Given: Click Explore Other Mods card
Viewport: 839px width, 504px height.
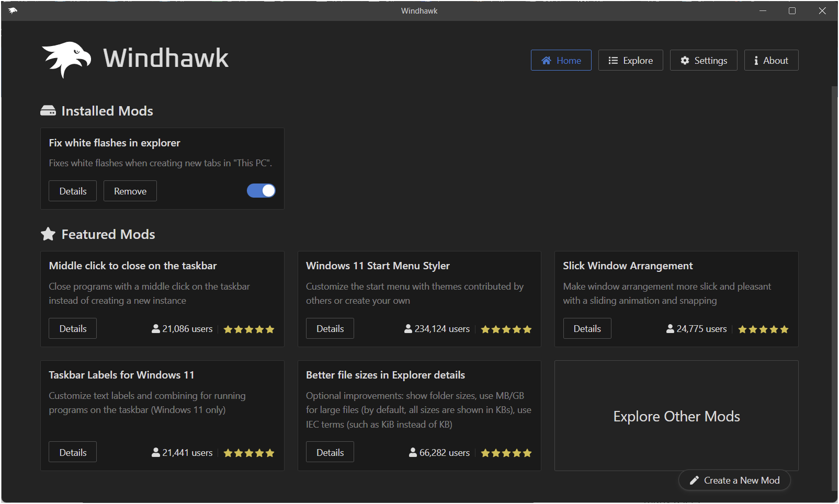Looking at the screenshot, I should pyautogui.click(x=676, y=416).
